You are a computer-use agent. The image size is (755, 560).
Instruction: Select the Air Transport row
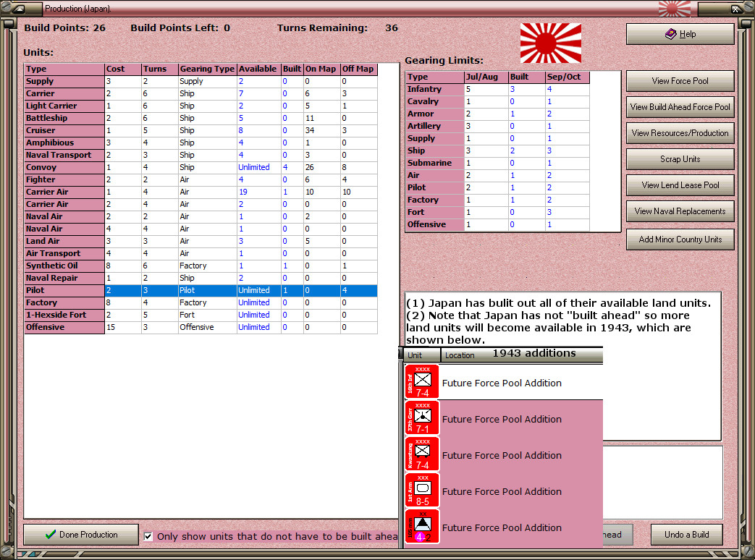pyautogui.click(x=201, y=253)
